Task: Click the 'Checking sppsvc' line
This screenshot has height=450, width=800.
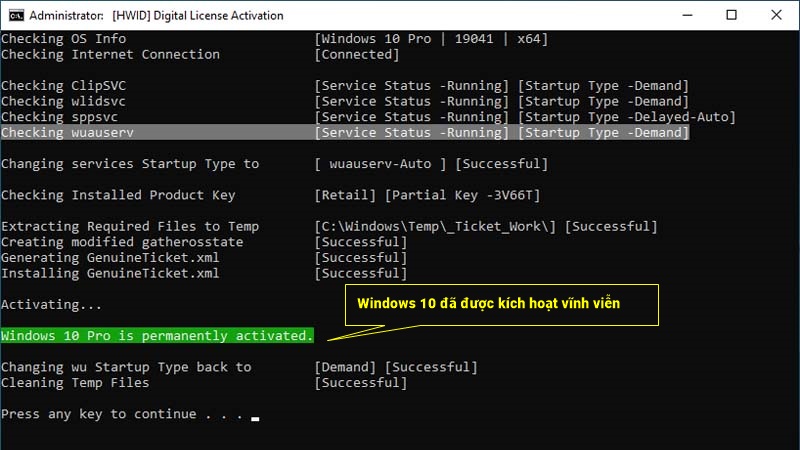Action: pyautogui.click(x=60, y=117)
